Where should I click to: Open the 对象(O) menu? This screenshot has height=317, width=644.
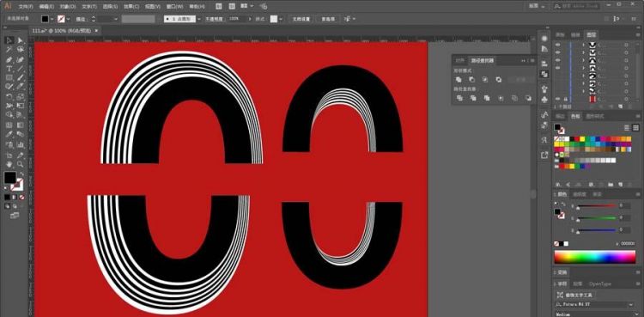[x=68, y=7]
